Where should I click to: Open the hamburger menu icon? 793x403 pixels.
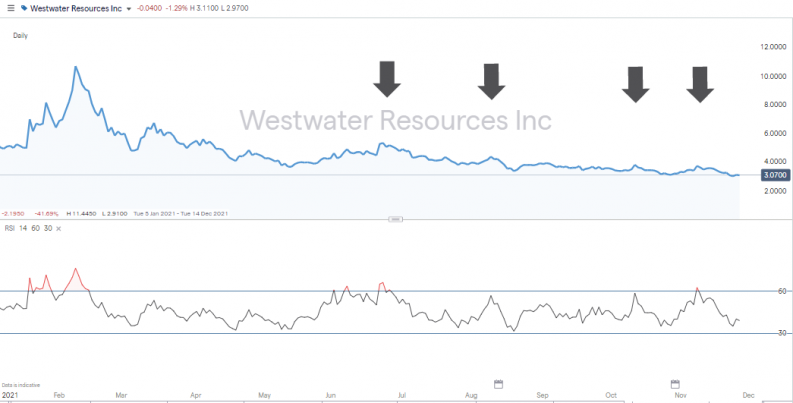11,9
